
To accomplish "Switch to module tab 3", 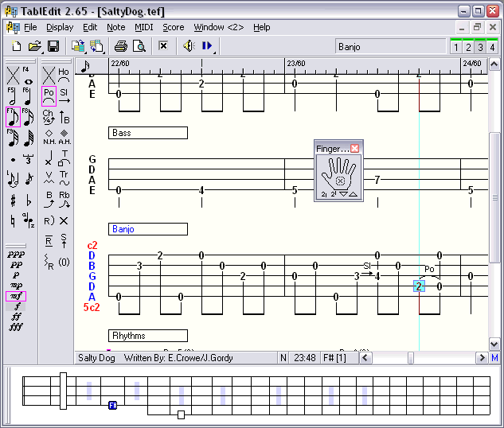I will coord(480,47).
